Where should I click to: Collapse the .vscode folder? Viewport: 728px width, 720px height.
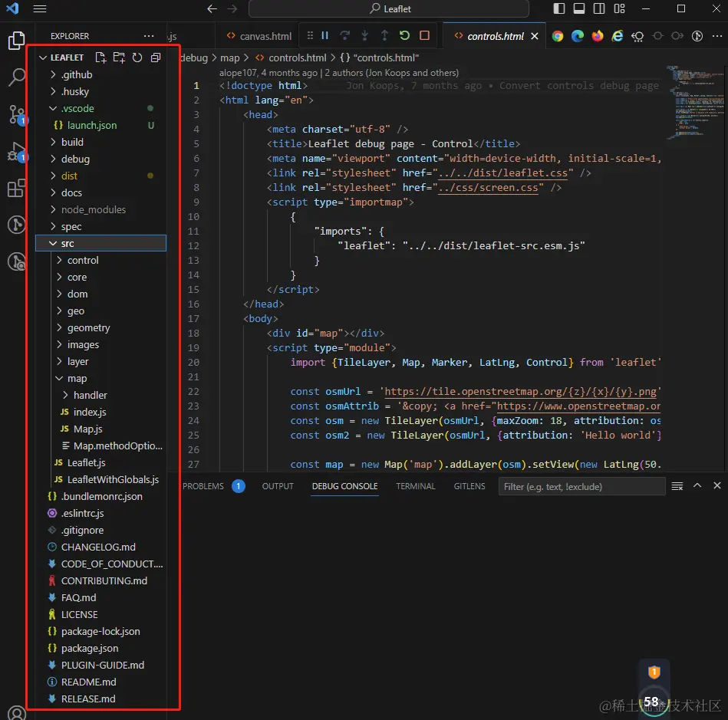[x=100, y=109]
